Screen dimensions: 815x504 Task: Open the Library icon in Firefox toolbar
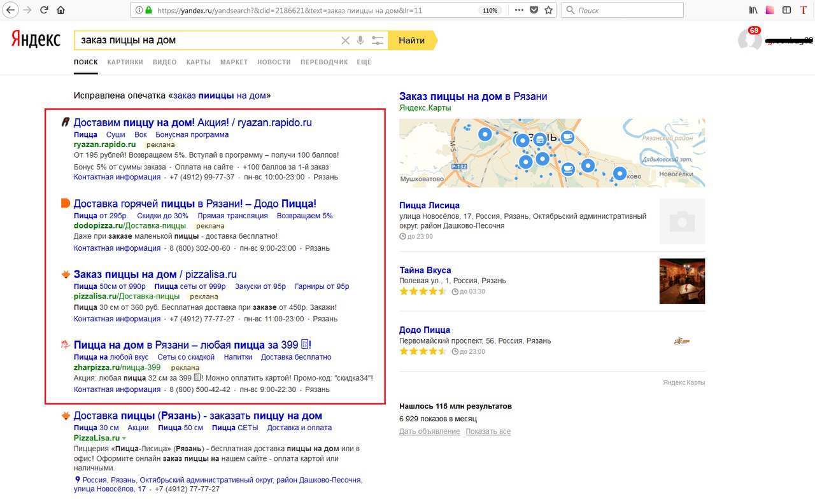click(x=753, y=10)
